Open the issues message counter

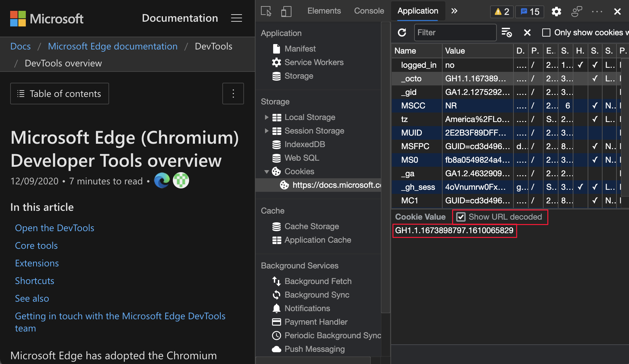pos(529,12)
